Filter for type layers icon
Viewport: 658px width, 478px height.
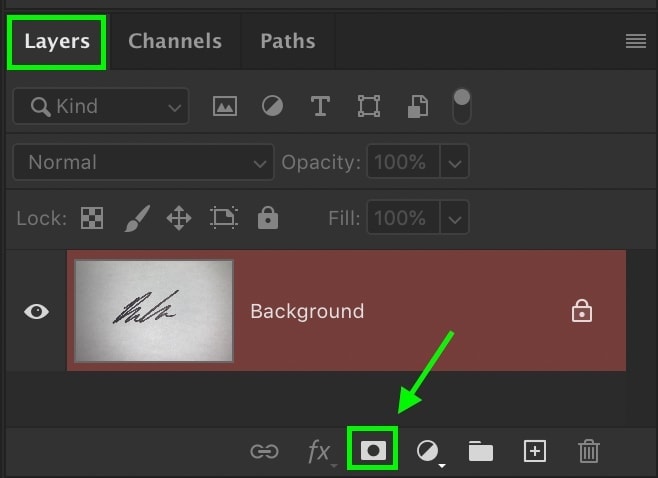point(320,106)
